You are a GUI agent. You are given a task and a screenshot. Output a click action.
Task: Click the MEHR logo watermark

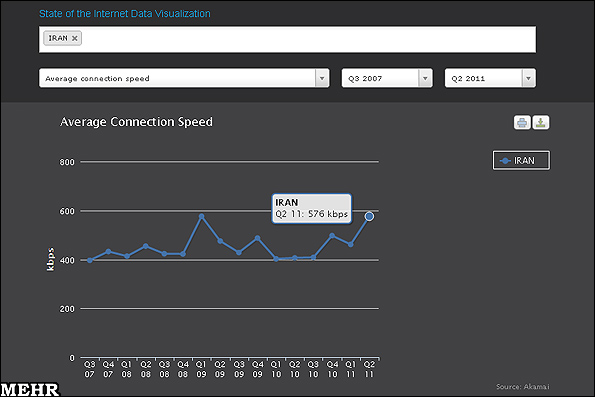point(30,390)
